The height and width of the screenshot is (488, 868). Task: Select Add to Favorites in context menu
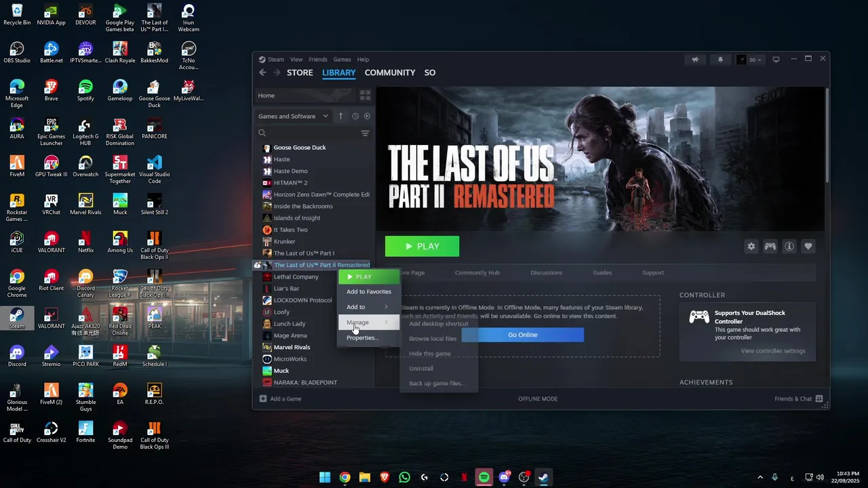pos(369,291)
